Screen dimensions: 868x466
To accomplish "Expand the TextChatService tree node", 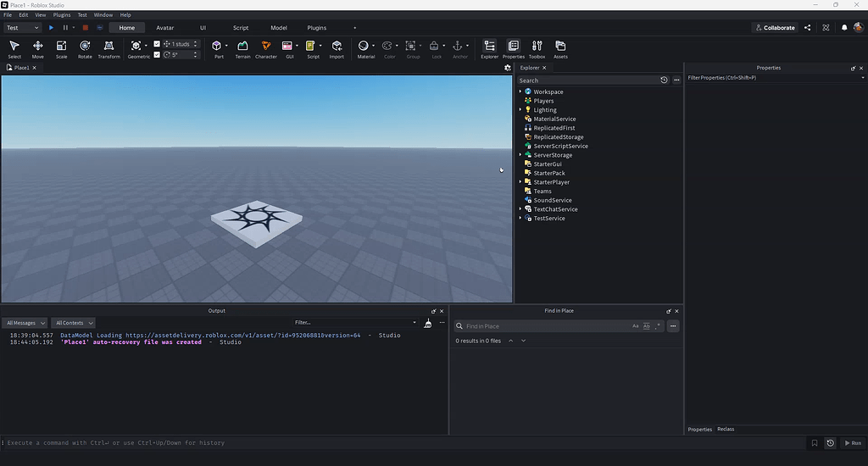I will click(520, 209).
